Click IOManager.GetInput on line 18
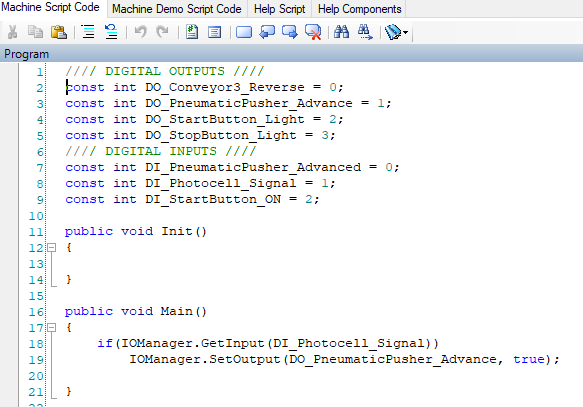 pos(193,343)
